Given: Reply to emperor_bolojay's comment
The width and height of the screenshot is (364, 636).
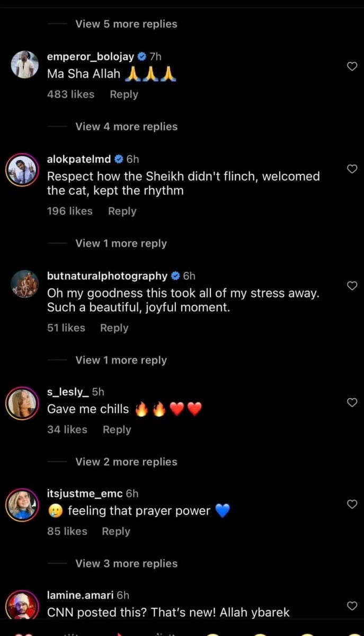Looking at the screenshot, I should (124, 94).
